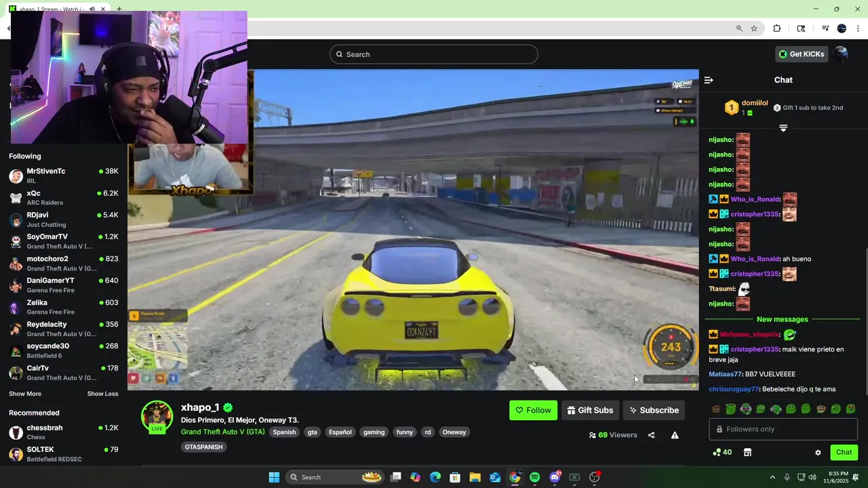
Task: Open the channel points shop icon
Action: click(747, 452)
